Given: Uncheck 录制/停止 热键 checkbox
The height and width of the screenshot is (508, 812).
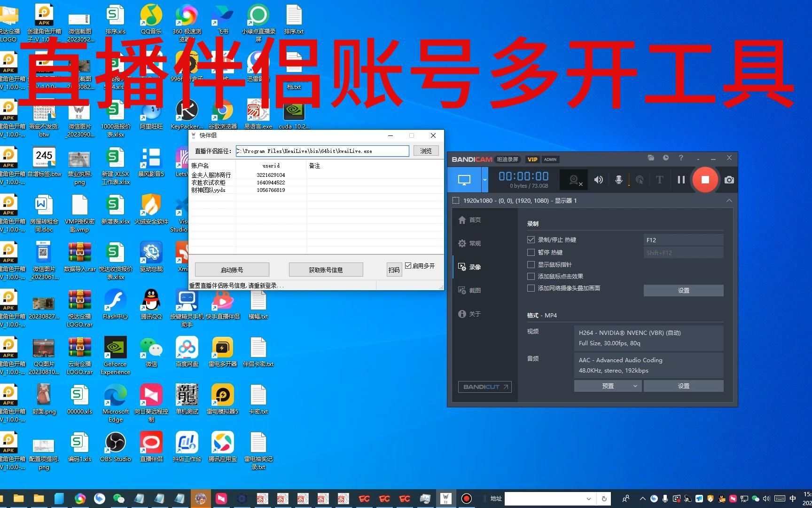Looking at the screenshot, I should tap(531, 240).
